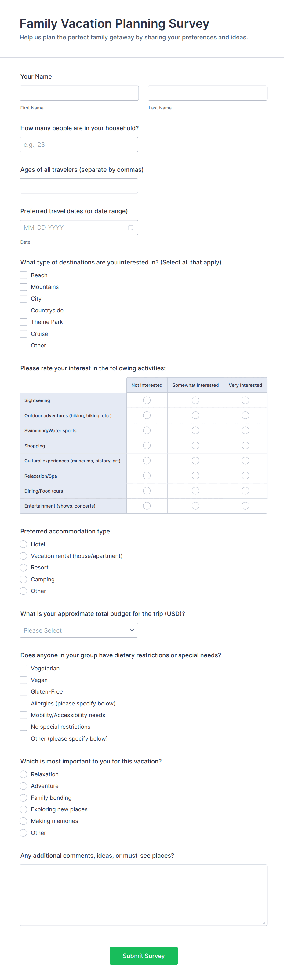Click the household size number field
The image size is (284, 980).
click(x=79, y=145)
